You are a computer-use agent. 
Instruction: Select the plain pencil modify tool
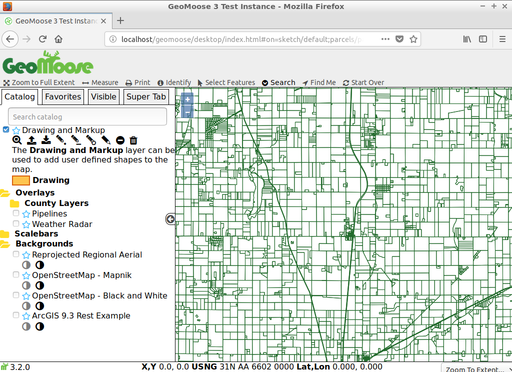[x=106, y=140]
